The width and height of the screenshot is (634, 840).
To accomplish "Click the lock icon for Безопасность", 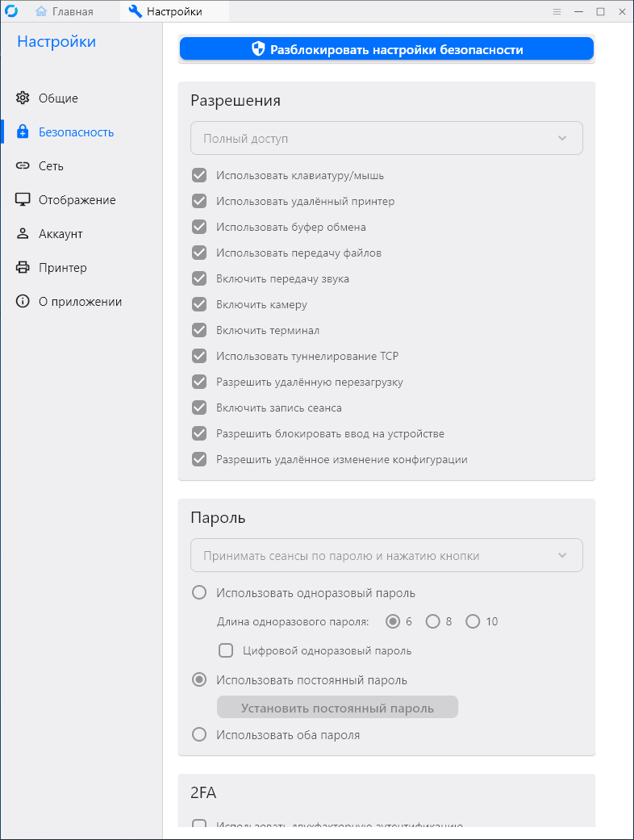I will click(x=23, y=132).
